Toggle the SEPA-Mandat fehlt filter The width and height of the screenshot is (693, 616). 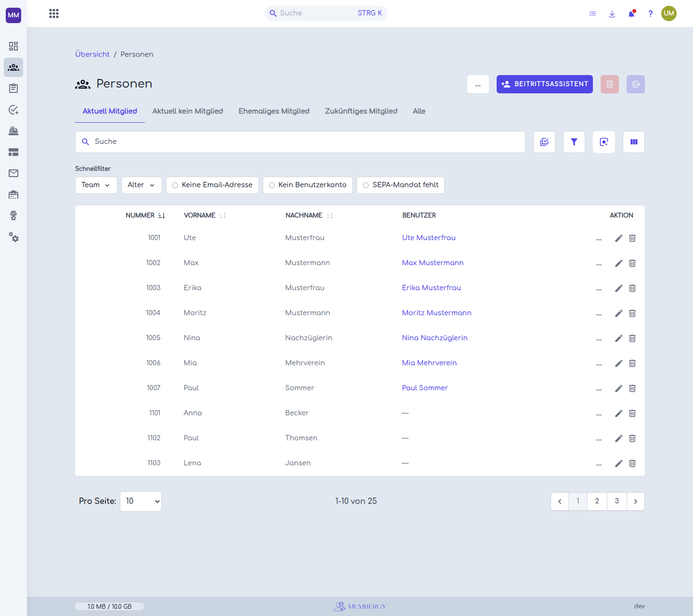pyautogui.click(x=400, y=185)
